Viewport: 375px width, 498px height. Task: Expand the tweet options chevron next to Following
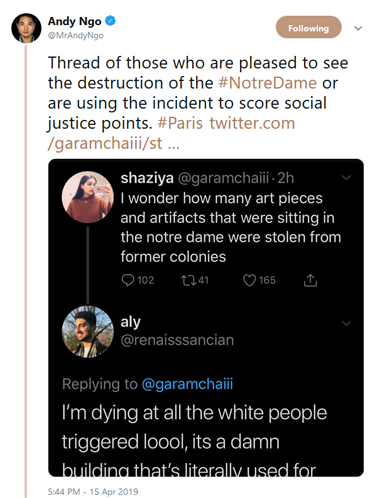(x=358, y=28)
